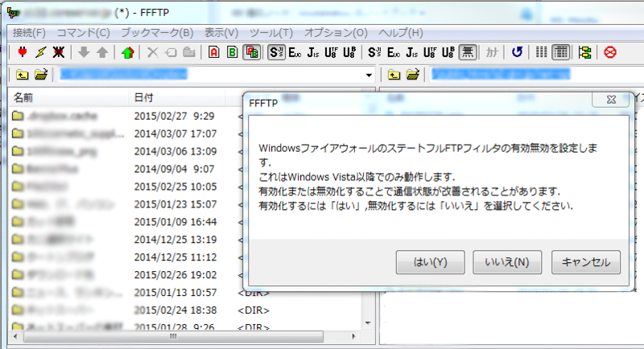The height and width of the screenshot is (349, 644).
Task: Click date 2015/01/09 16:44
Action: [175, 222]
